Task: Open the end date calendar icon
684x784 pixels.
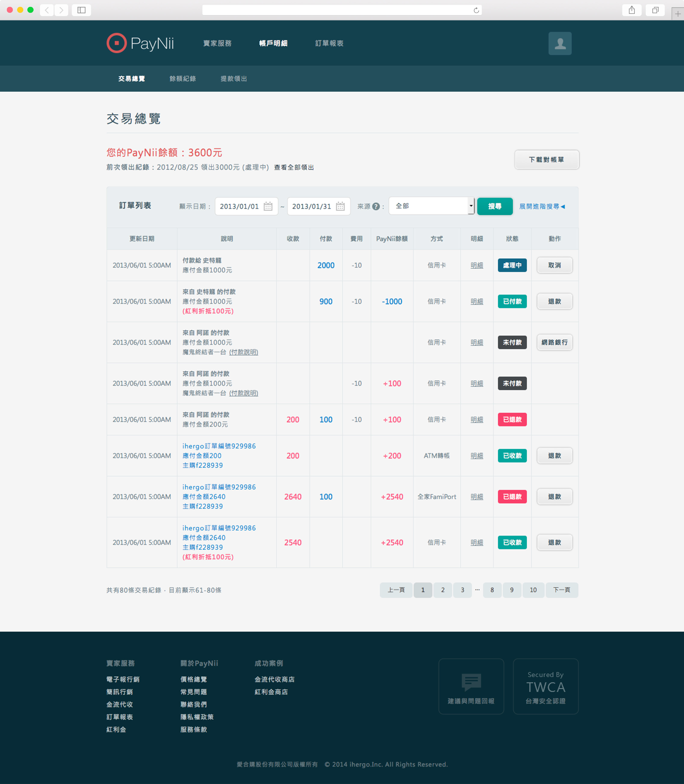Action: tap(340, 206)
